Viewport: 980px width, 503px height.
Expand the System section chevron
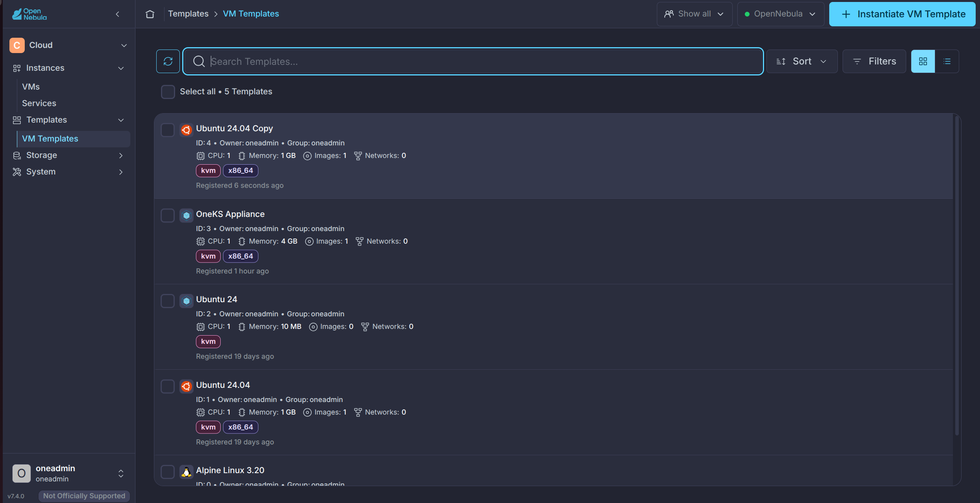[x=121, y=172]
